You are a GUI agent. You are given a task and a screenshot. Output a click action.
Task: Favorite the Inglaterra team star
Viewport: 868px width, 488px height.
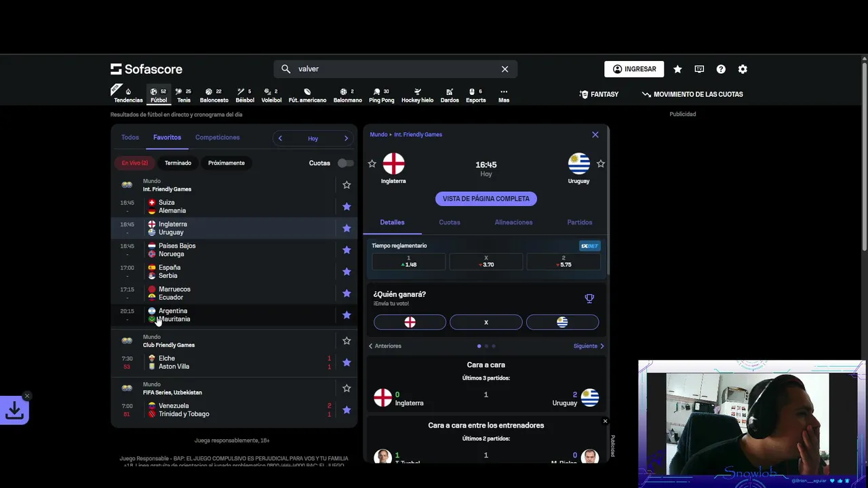pyautogui.click(x=372, y=164)
